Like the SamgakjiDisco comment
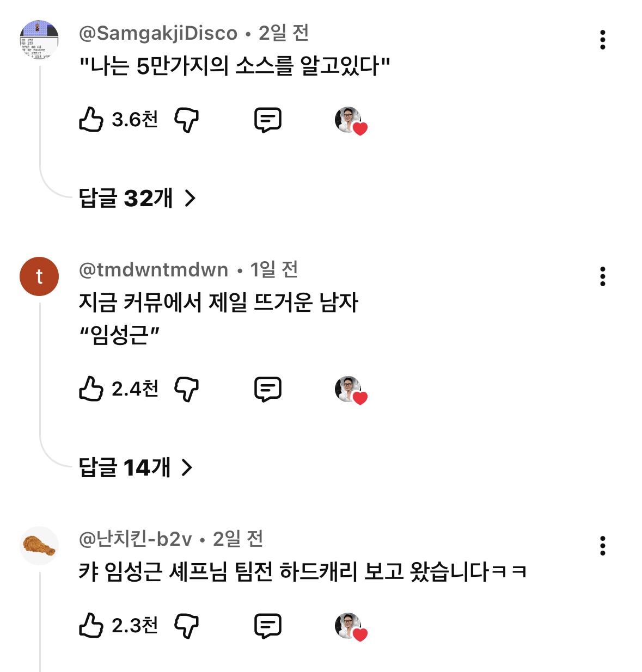642x672 pixels. pyautogui.click(x=91, y=120)
